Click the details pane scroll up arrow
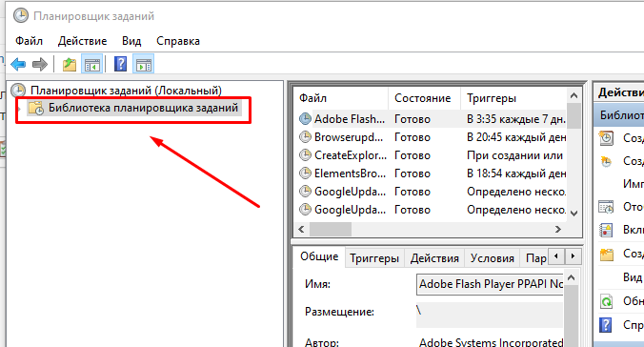Viewport: 644px width, 347px height. pyautogui.click(x=572, y=278)
